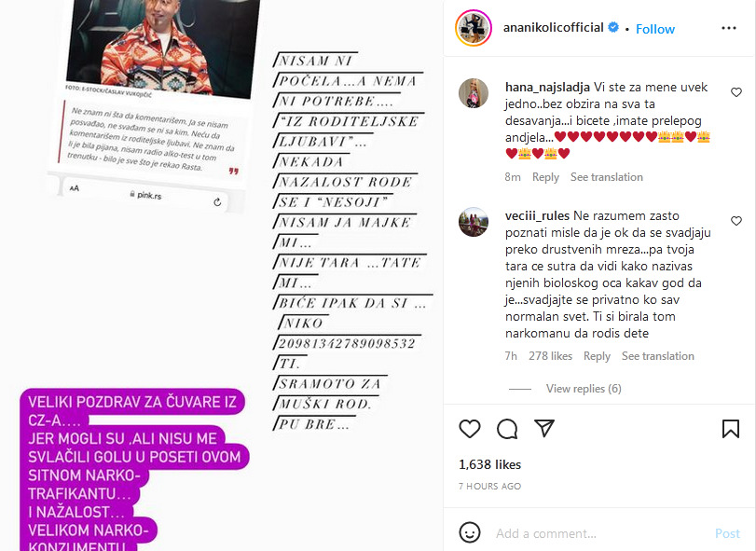Viewport: 756px width, 551px height.
Task: Open hana_najsladja profile picture
Action: pos(474,93)
